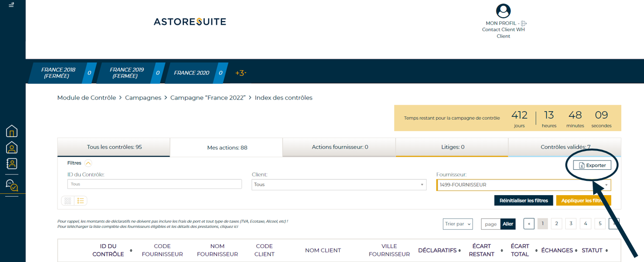
Task: Go to previous pages with « button
Action: click(x=529, y=224)
